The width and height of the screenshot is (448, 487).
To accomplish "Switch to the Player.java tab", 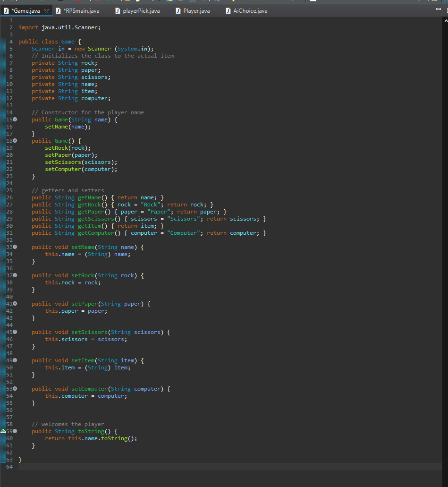I will pos(194,10).
